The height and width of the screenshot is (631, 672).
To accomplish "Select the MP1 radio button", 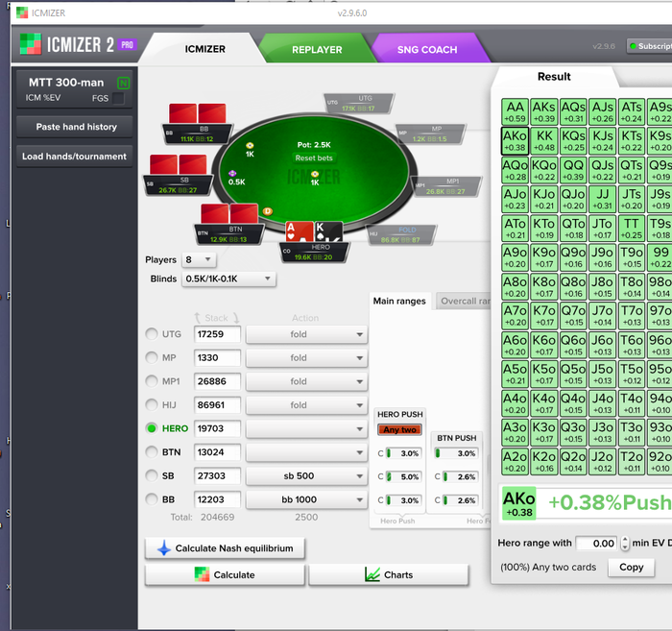I will 152,381.
